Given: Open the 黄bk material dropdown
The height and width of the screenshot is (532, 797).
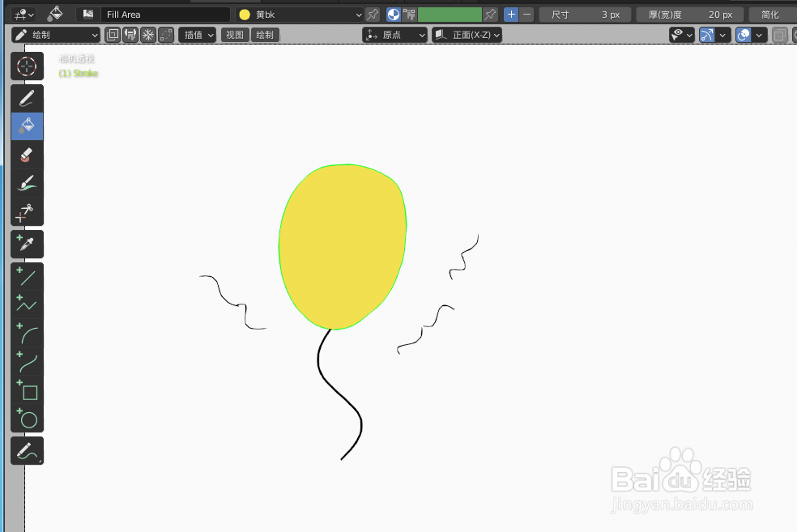Looking at the screenshot, I should pos(300,14).
